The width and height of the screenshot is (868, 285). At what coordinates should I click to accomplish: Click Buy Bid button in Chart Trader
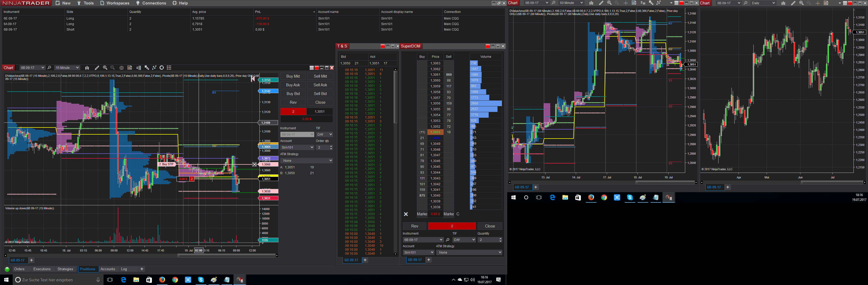coord(293,94)
